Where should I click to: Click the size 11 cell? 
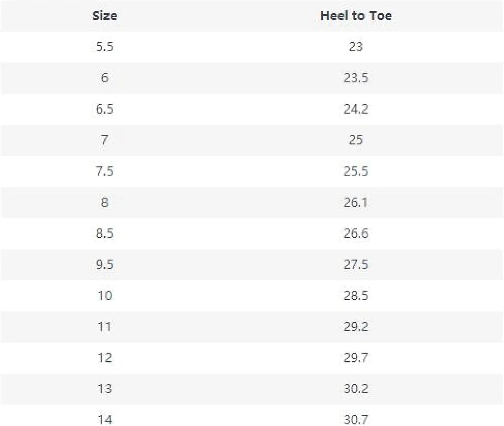pos(104,327)
